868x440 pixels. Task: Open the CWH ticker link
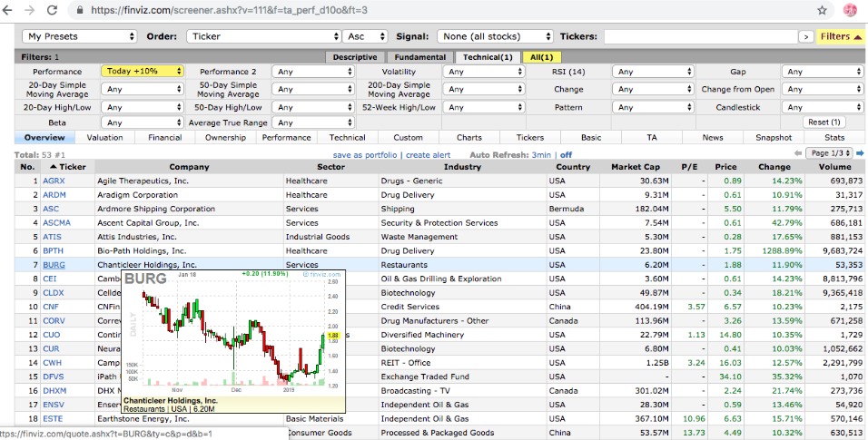click(x=52, y=363)
